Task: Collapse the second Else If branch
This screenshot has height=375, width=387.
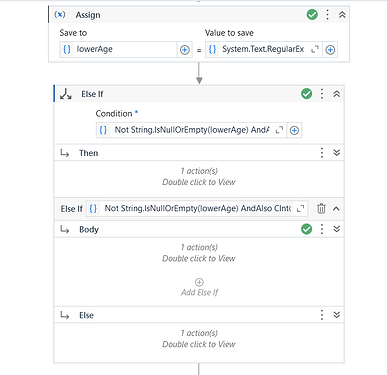Action: tap(336, 208)
